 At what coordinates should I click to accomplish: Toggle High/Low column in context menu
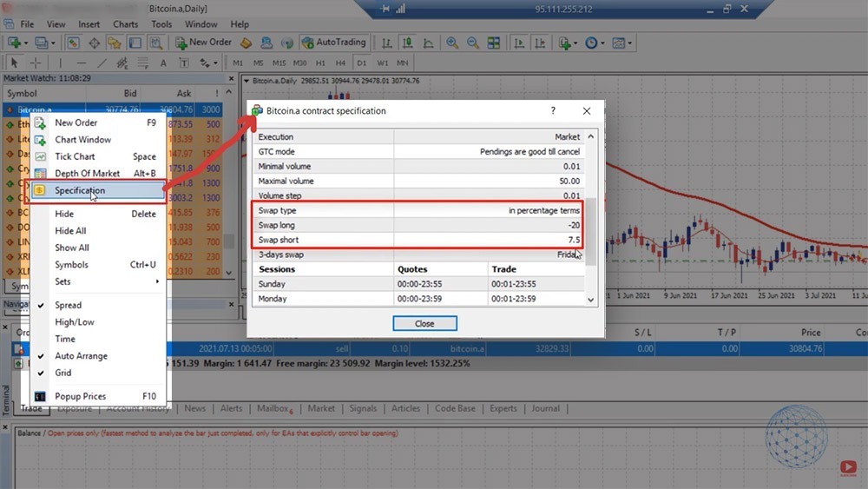pyautogui.click(x=74, y=322)
